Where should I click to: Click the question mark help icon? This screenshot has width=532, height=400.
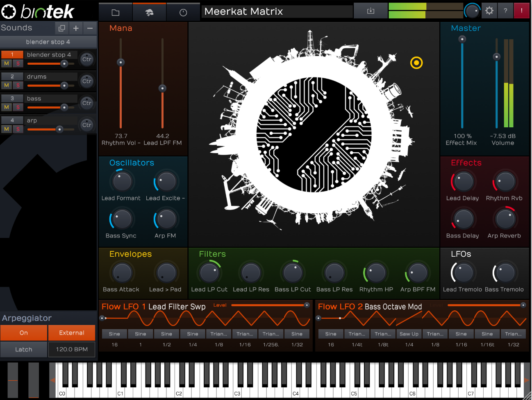tap(505, 11)
